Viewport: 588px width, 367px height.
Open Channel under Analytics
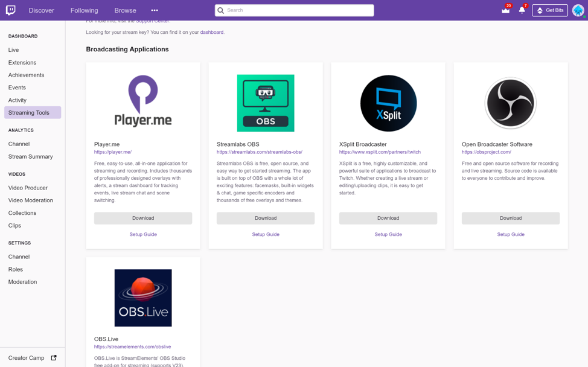[19, 144]
